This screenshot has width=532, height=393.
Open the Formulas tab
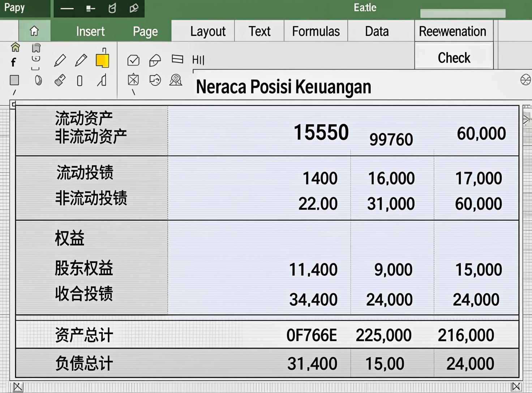(x=316, y=31)
